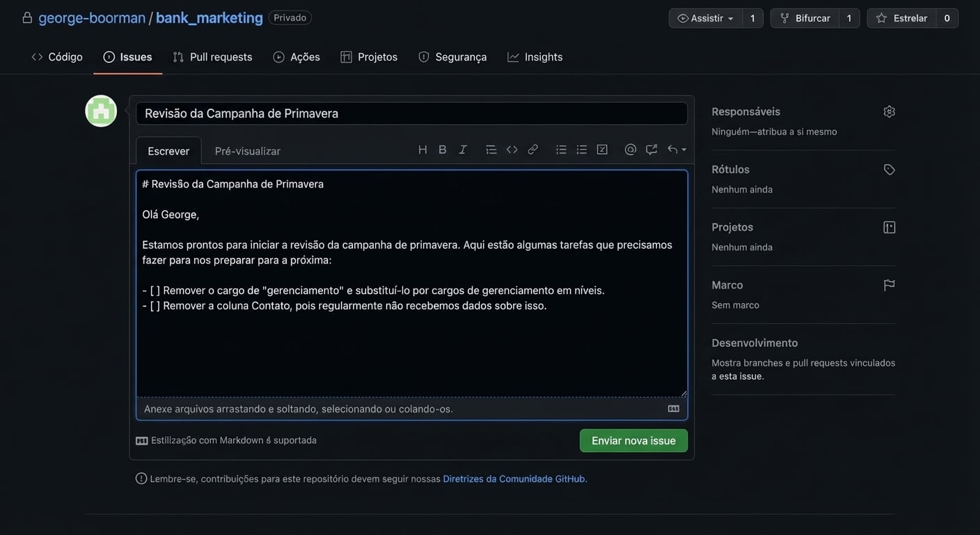Mention a user with the @ icon
980x535 pixels.
coord(631,150)
